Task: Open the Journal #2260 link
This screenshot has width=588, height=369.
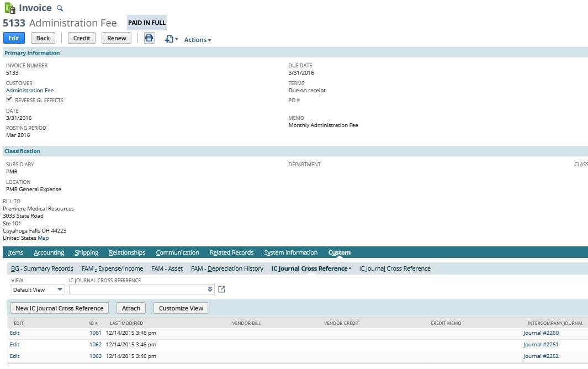Action: click(541, 333)
